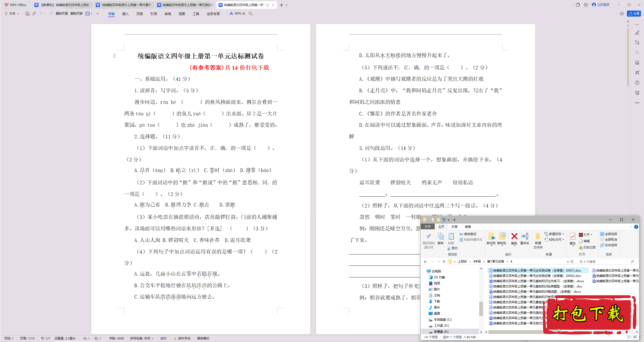Click 4年级 in the Explorer breadcrumb path
The width and height of the screenshot is (644, 342).
tap(477, 262)
